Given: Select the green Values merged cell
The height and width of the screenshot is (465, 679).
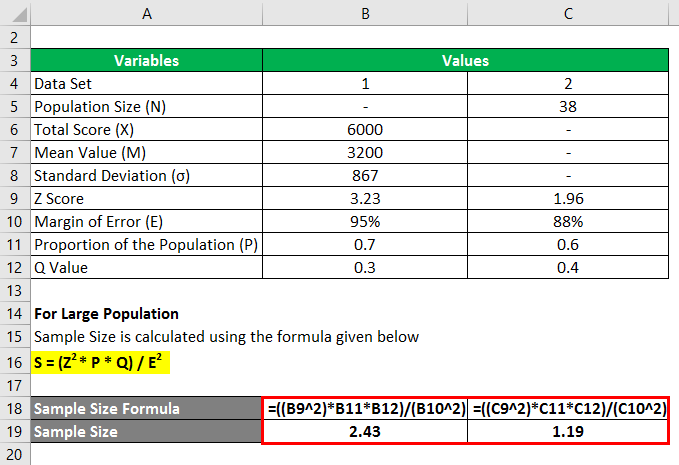Looking at the screenshot, I should pos(466,60).
